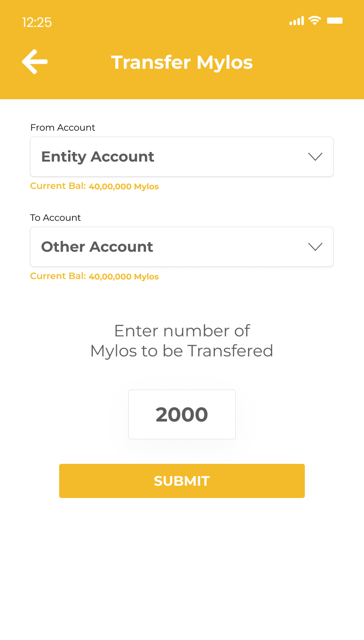The height and width of the screenshot is (640, 364).
Task: Open the From Account chevron arrow
Action: point(315,157)
